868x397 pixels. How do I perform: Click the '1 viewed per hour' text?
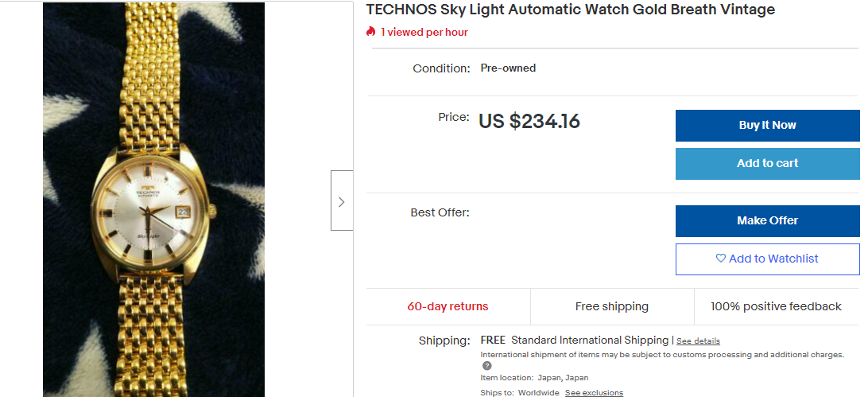pyautogui.click(x=424, y=33)
